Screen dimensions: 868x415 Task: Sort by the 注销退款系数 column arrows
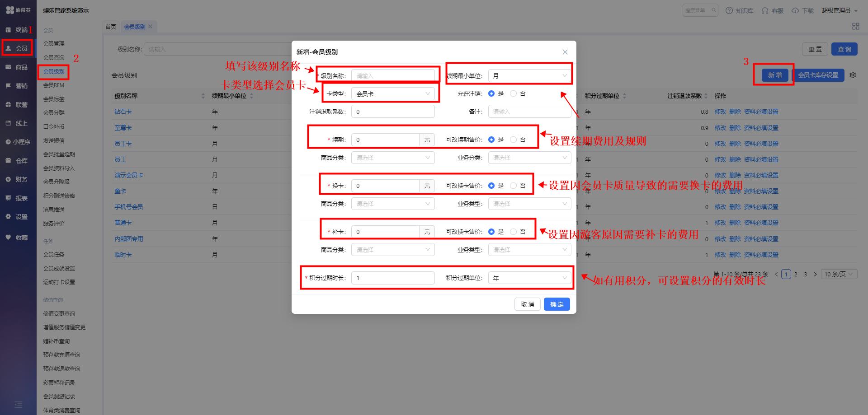(706, 96)
